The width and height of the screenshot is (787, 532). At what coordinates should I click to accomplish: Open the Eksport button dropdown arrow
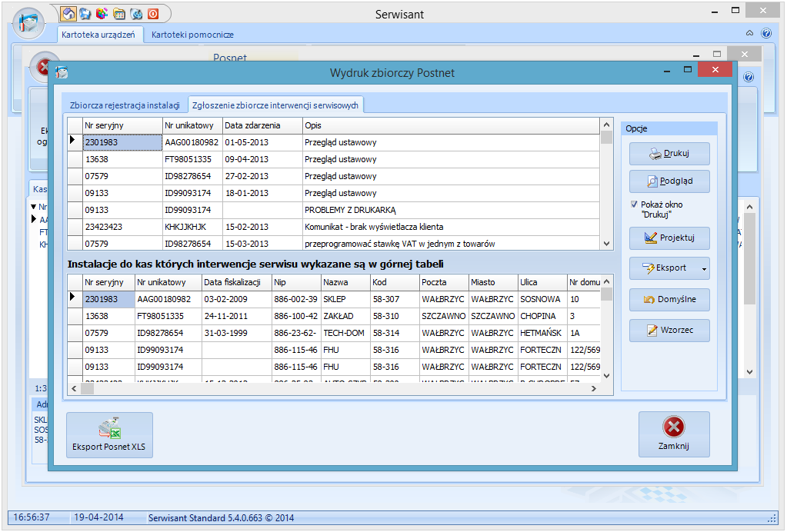click(704, 269)
